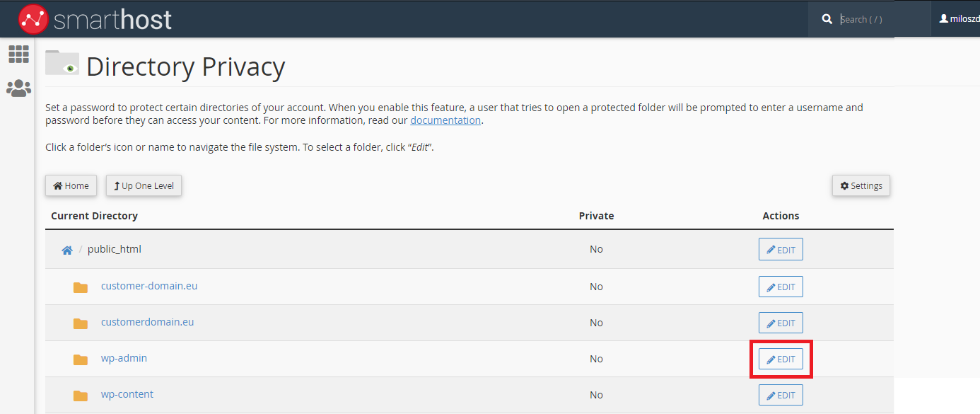Click the wp-admin folder icon
The height and width of the screenshot is (414, 980).
(81, 360)
